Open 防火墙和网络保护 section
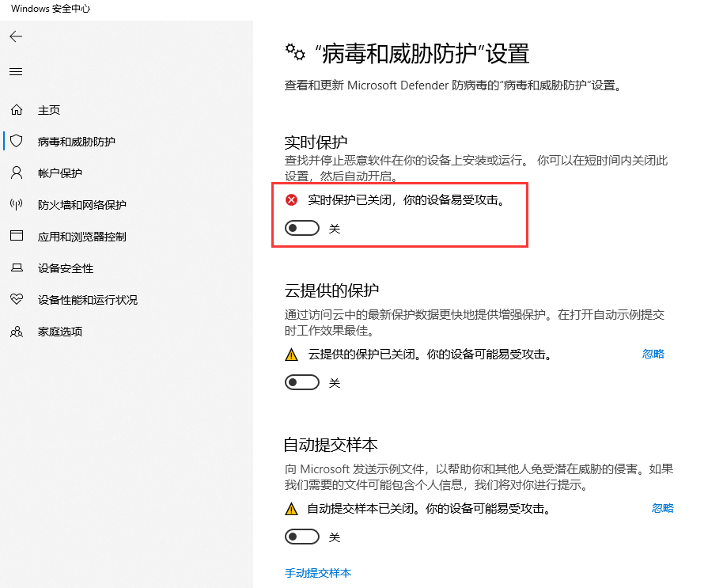This screenshot has width=723, height=588. tap(82, 205)
